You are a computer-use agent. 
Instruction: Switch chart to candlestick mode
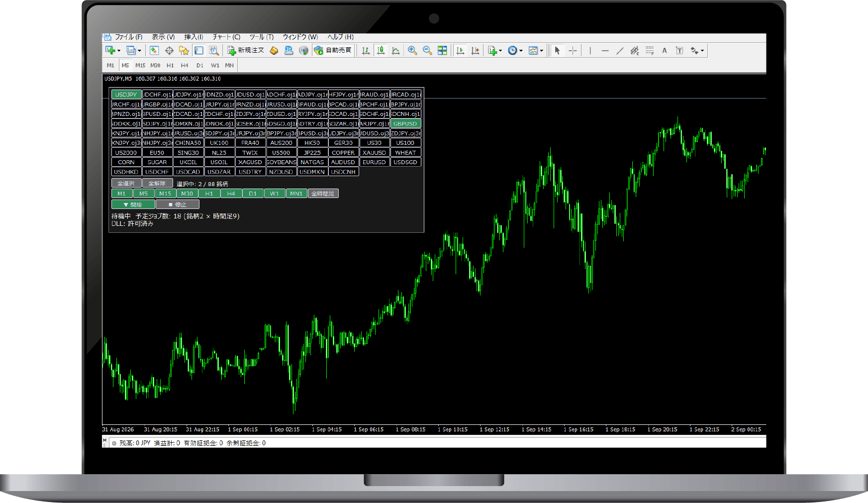coord(381,50)
